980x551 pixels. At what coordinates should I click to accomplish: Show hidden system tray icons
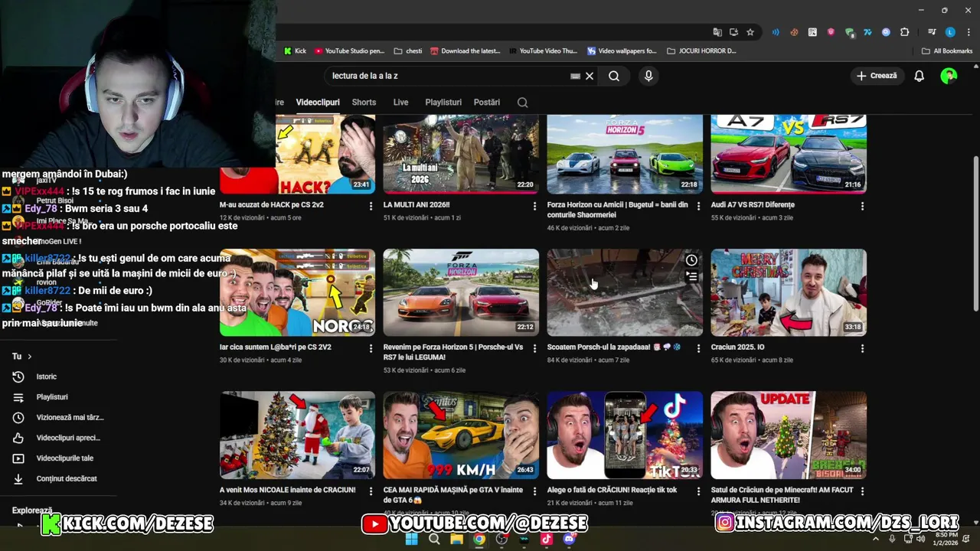point(876,539)
